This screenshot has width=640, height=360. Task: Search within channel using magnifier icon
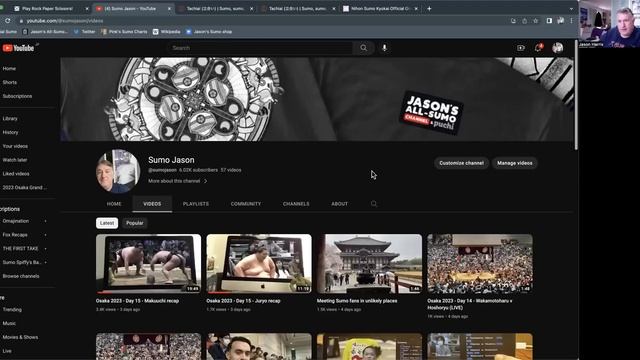coord(373,204)
